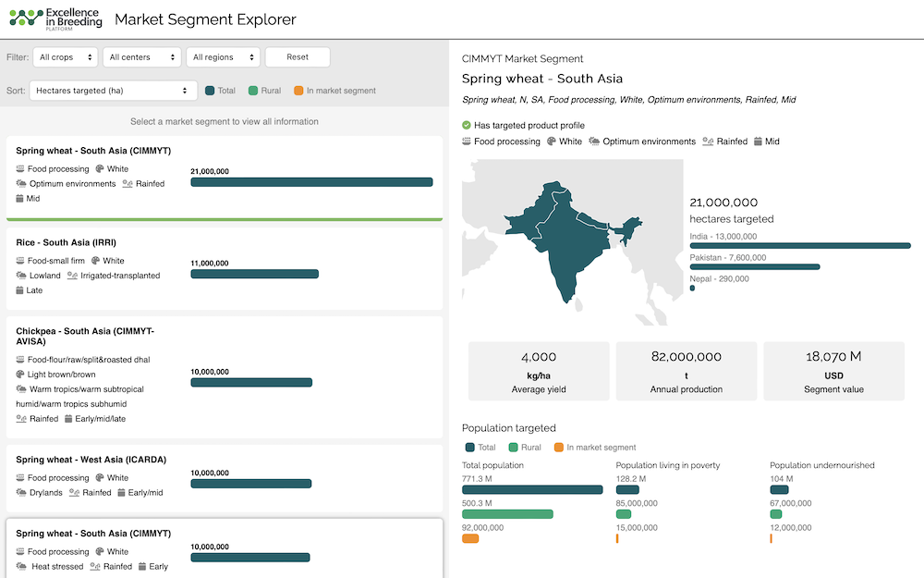Click the Irrigated-transplanted icon in the Rice card
Viewport: 924px width, 578px height.
[72, 276]
